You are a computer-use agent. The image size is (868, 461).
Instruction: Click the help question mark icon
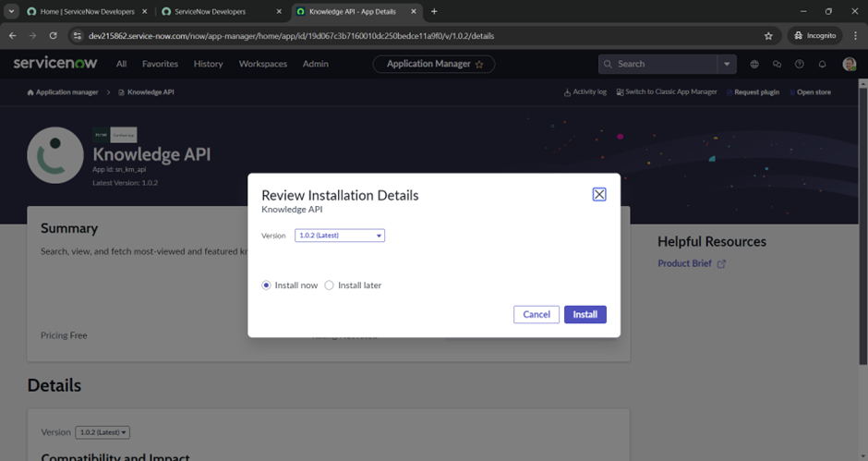(800, 65)
